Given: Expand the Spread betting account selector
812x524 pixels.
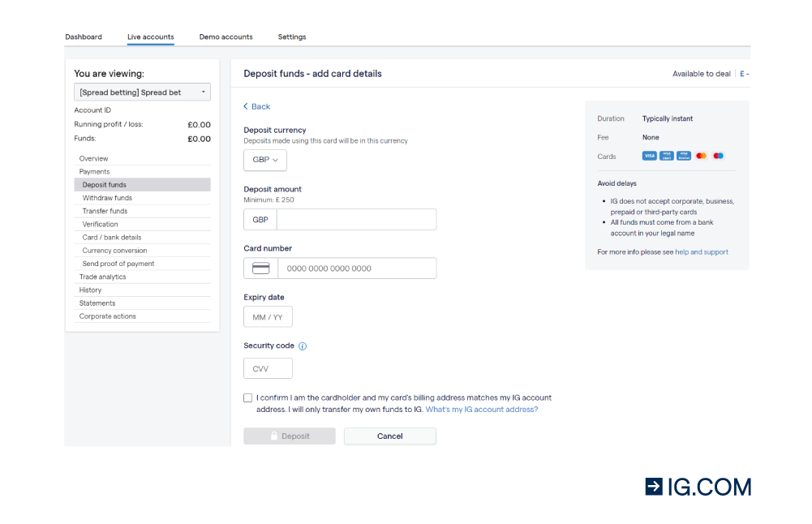Looking at the screenshot, I should [142, 92].
